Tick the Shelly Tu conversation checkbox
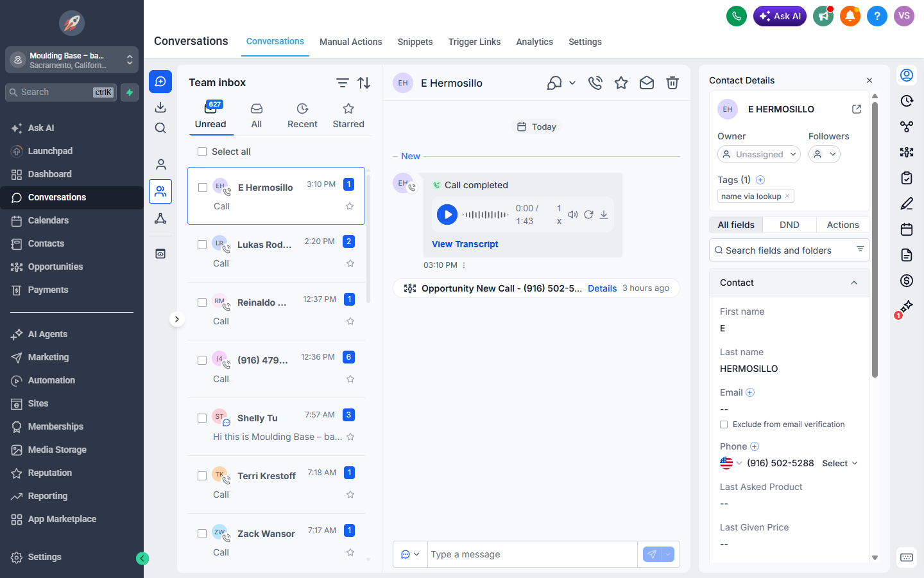 tap(202, 418)
